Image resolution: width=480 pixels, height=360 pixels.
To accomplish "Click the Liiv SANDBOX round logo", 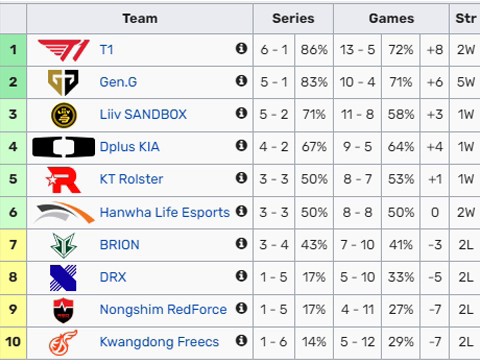I will coord(64,115).
